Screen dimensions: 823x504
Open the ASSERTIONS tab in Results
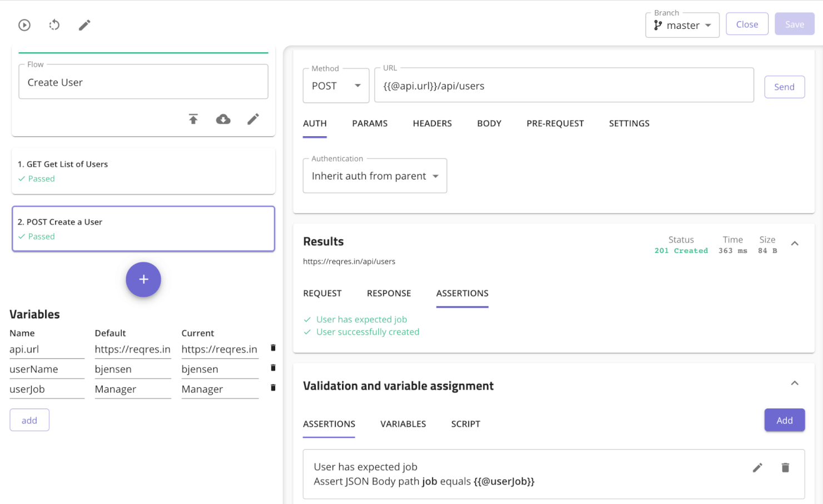click(462, 293)
